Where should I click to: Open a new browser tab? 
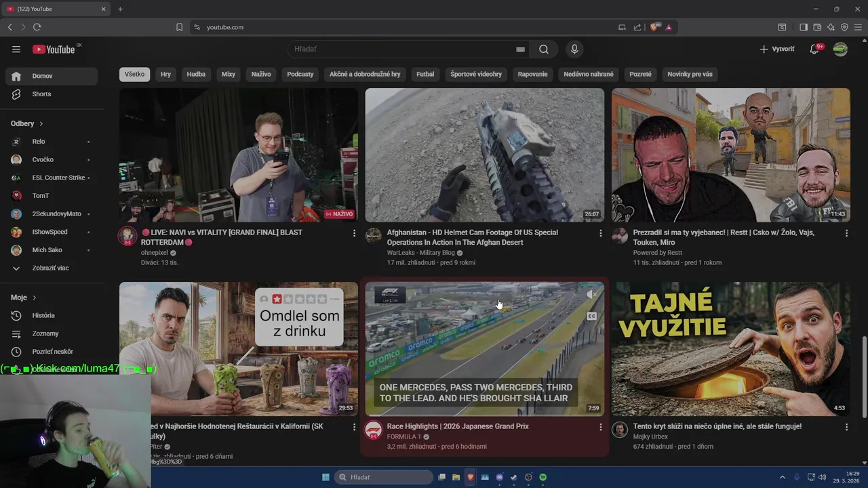coord(120,9)
